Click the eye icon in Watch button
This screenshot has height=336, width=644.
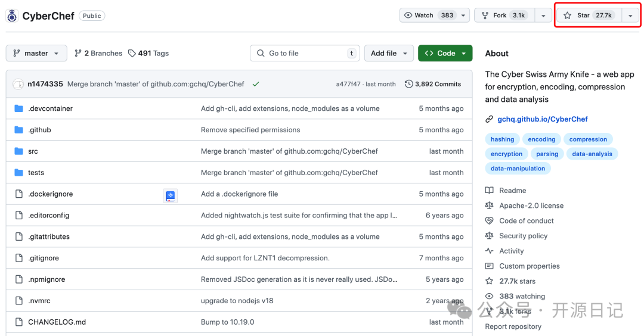tap(408, 15)
